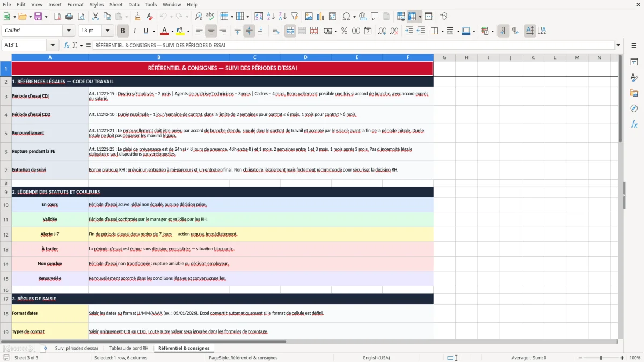This screenshot has height=362, width=644.
Task: Toggle Wrap Text
Action: (x=275, y=31)
